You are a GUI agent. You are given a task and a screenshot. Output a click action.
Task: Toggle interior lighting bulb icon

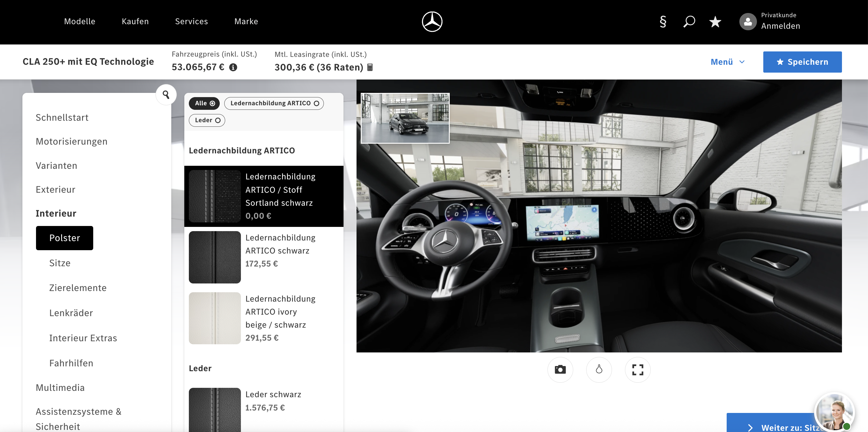(x=599, y=369)
